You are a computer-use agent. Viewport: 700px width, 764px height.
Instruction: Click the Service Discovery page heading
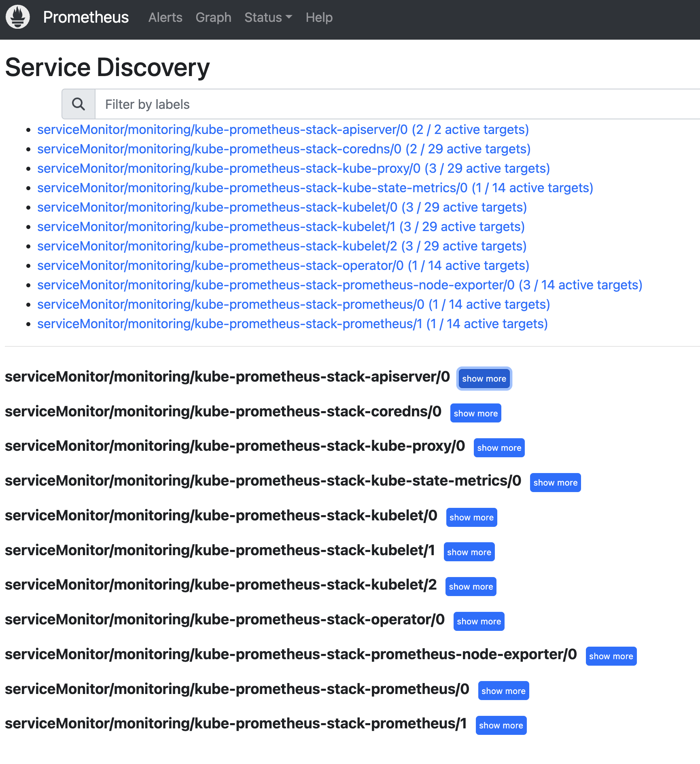[107, 67]
